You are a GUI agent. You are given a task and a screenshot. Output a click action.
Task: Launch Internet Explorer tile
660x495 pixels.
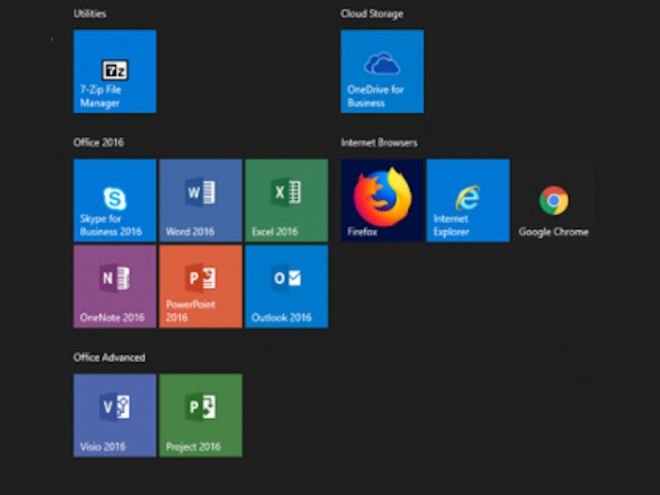point(468,200)
